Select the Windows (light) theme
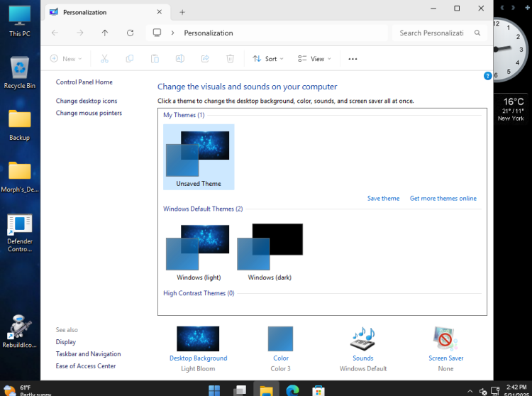Viewport: 532px width, 396px height. 199,252
